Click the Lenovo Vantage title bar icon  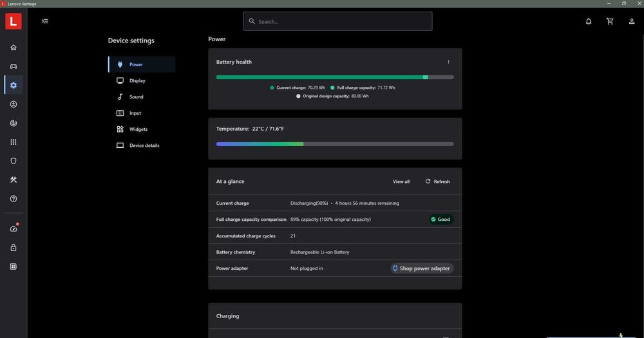pyautogui.click(x=3, y=4)
